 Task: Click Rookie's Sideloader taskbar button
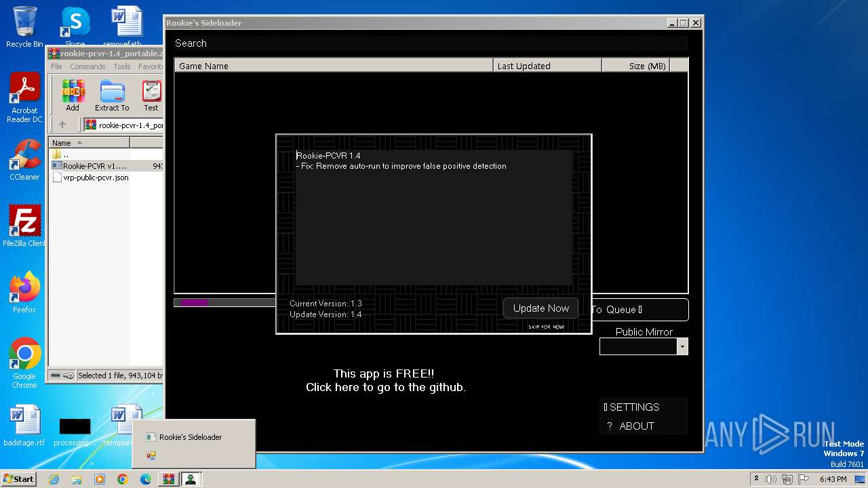click(x=191, y=479)
